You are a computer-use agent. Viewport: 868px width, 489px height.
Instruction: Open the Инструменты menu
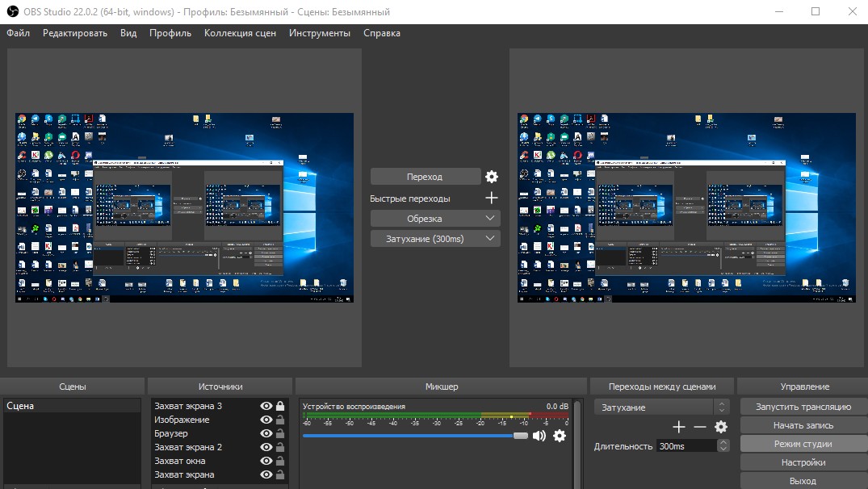320,33
